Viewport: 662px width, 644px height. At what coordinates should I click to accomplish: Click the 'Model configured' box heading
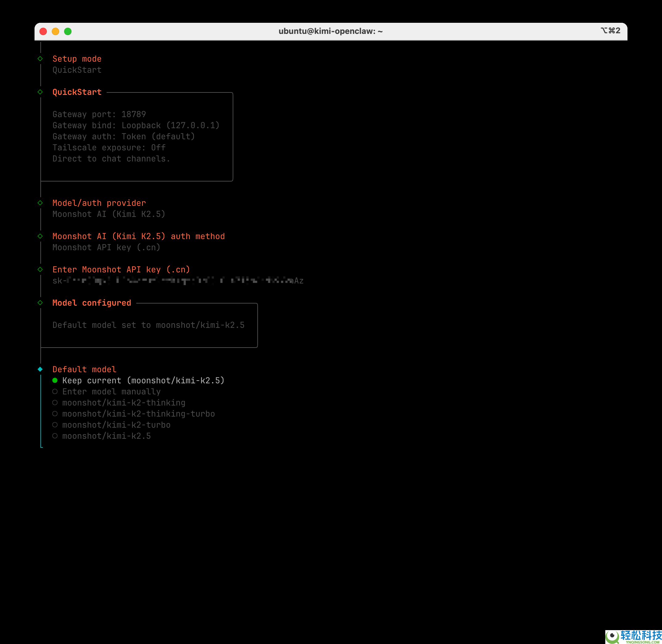(92, 303)
